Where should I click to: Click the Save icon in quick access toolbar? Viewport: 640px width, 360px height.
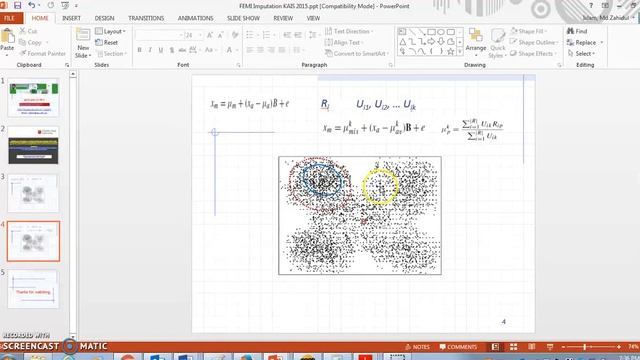click(x=17, y=6)
